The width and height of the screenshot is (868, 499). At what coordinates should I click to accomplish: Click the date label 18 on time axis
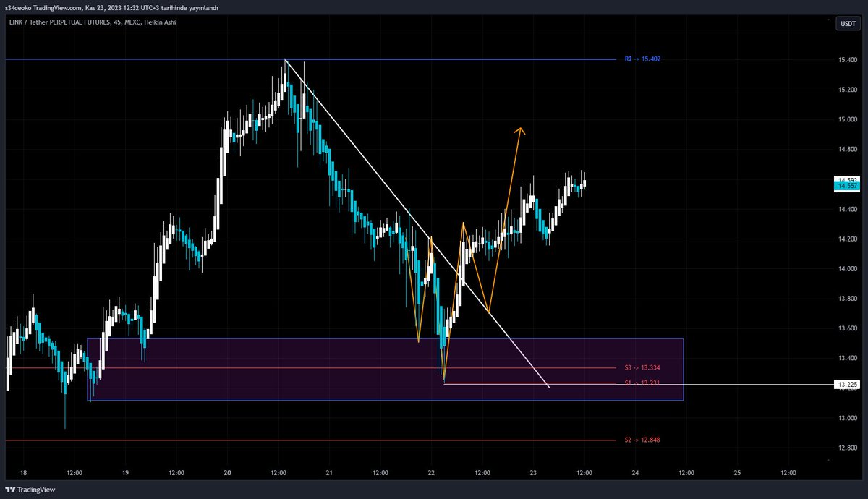click(24, 472)
